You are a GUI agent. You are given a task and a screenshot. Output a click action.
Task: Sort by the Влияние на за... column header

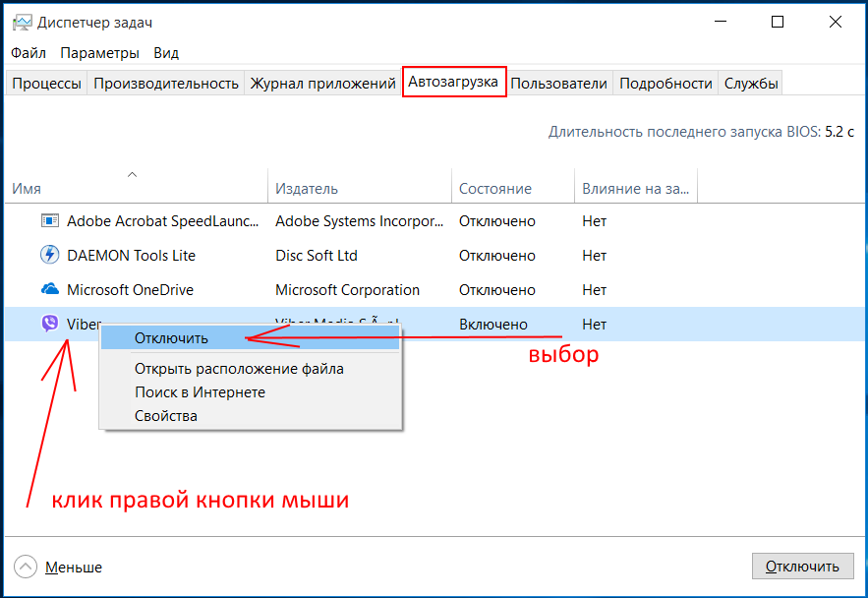click(636, 186)
